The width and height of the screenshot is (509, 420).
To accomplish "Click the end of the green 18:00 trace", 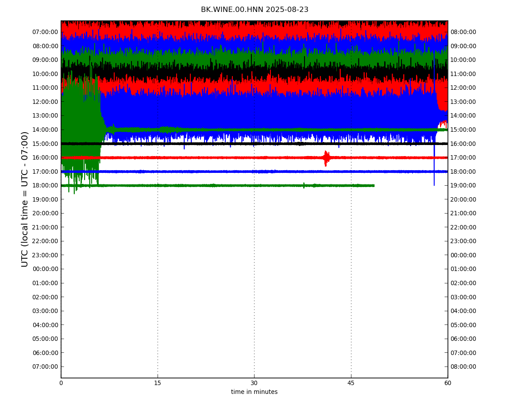I will 374,186.
